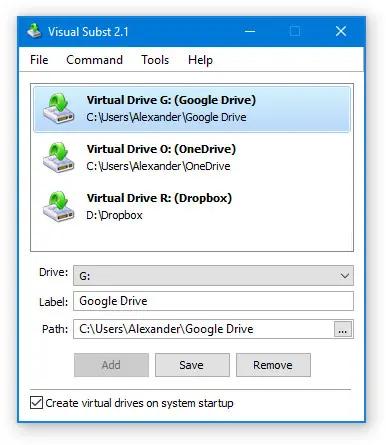Open the Tools menu
386x445 pixels.
(x=155, y=60)
